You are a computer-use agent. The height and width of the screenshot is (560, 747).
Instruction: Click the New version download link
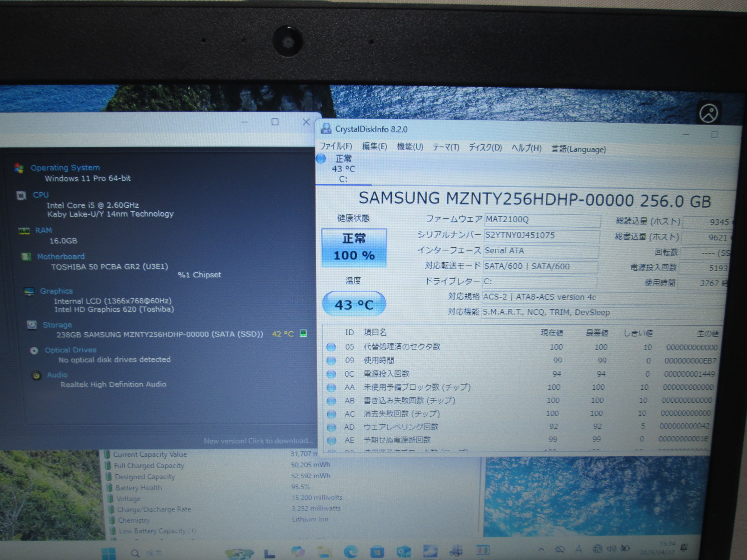(258, 441)
